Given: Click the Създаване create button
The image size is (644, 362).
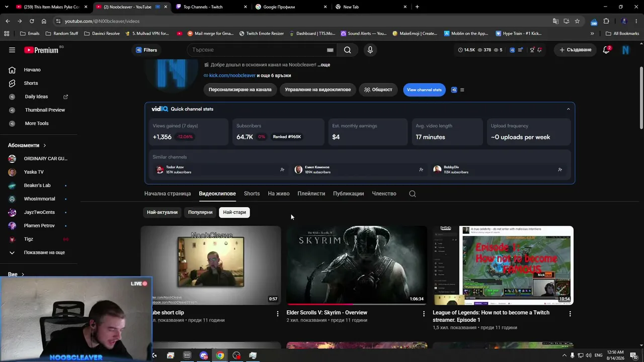Looking at the screenshot, I should pyautogui.click(x=575, y=50).
